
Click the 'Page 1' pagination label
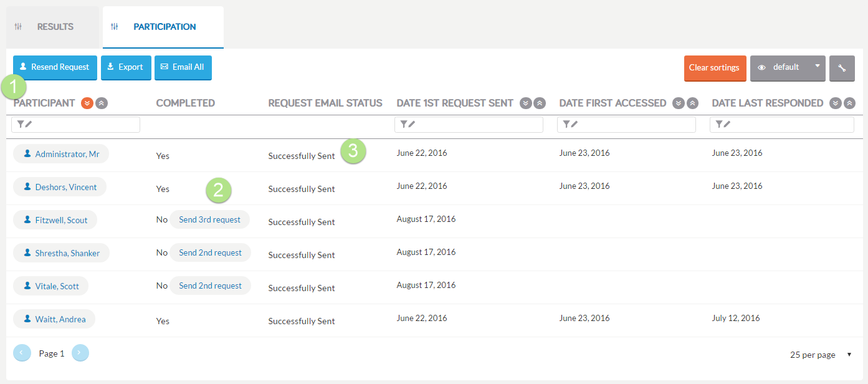52,353
